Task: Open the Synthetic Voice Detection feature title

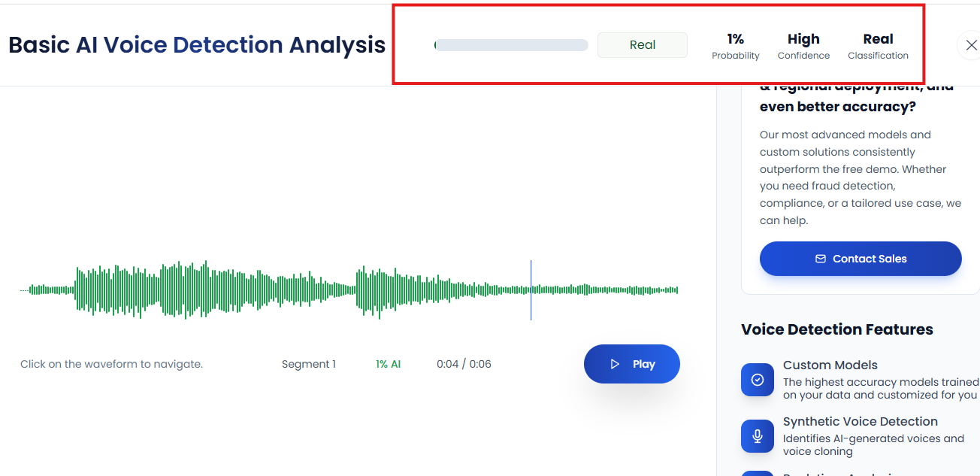Action: (860, 422)
